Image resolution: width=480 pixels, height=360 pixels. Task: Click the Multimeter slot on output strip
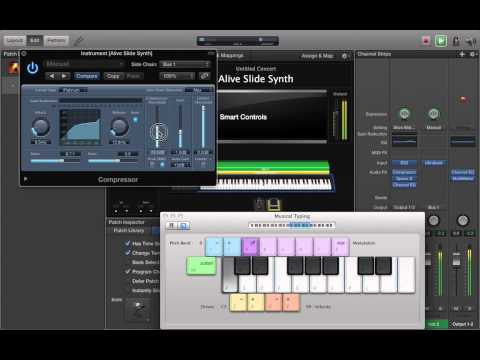pos(463,178)
